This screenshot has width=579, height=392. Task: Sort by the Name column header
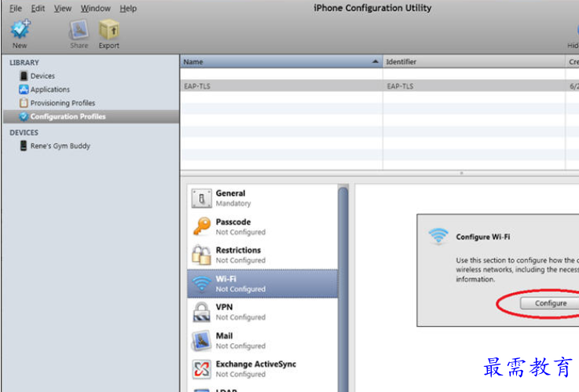pos(281,61)
